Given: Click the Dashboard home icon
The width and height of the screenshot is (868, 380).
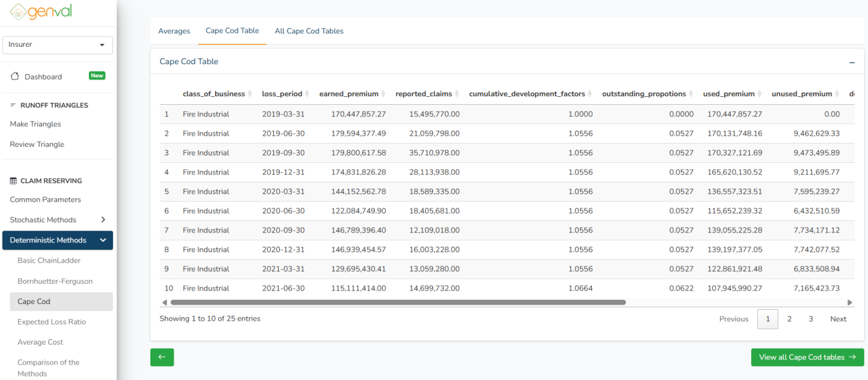Looking at the screenshot, I should (x=15, y=76).
